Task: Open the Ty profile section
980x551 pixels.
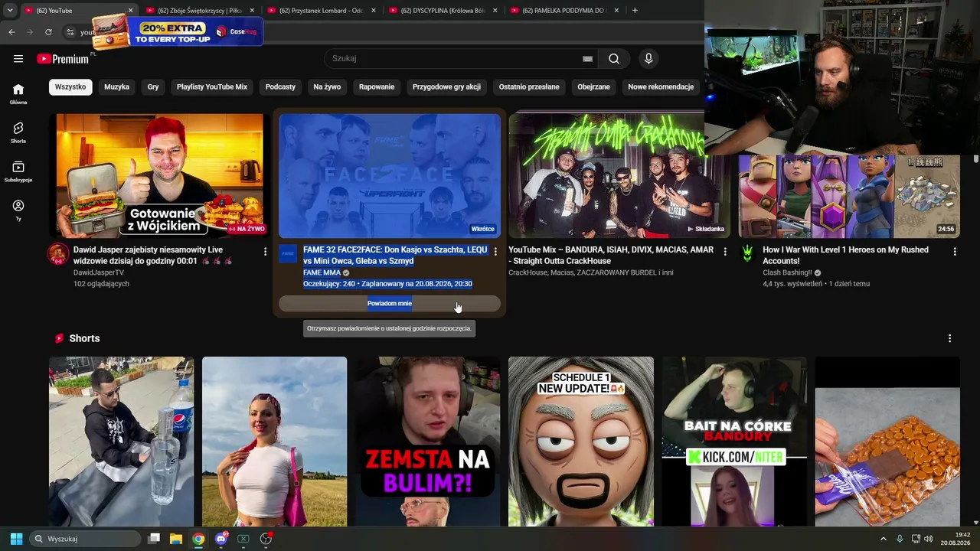Action: click(18, 210)
